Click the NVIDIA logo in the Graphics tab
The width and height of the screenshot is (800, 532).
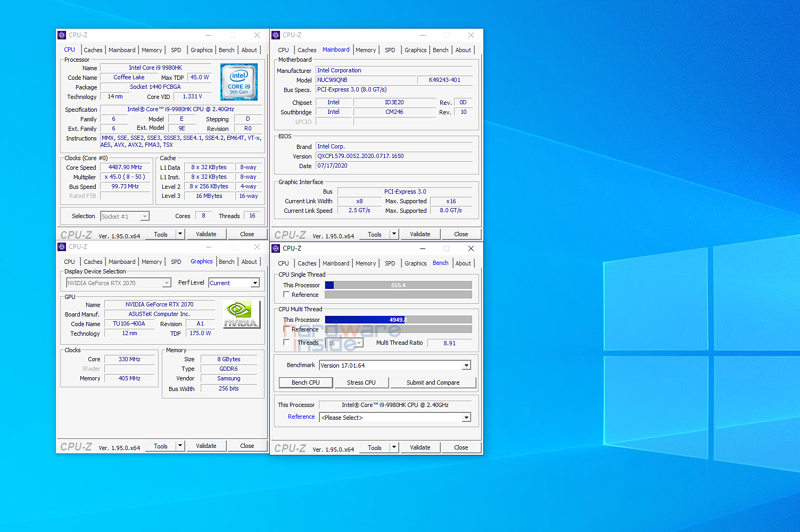[241, 314]
